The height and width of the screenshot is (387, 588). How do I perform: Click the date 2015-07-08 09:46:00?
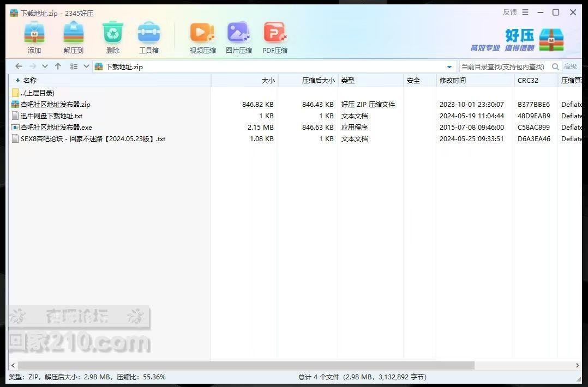click(472, 128)
